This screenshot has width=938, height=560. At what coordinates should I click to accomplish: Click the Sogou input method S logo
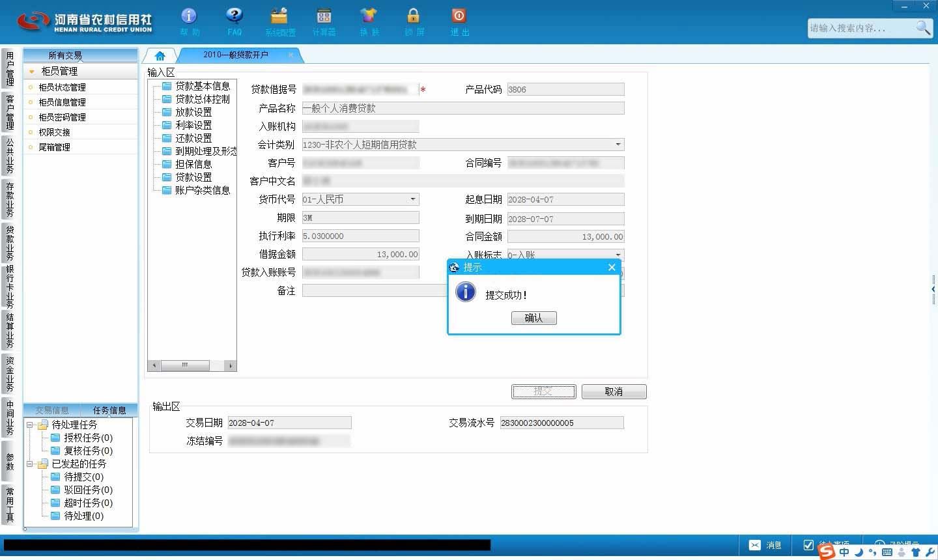827,552
